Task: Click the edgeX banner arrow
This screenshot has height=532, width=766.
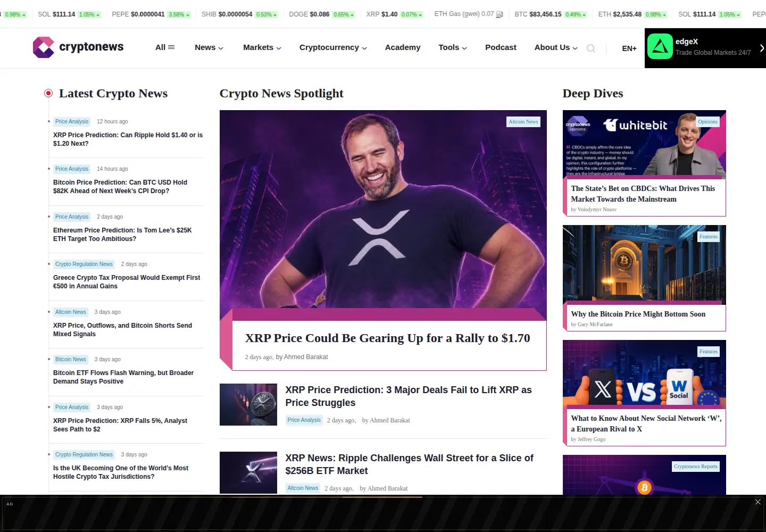Action: click(x=762, y=48)
